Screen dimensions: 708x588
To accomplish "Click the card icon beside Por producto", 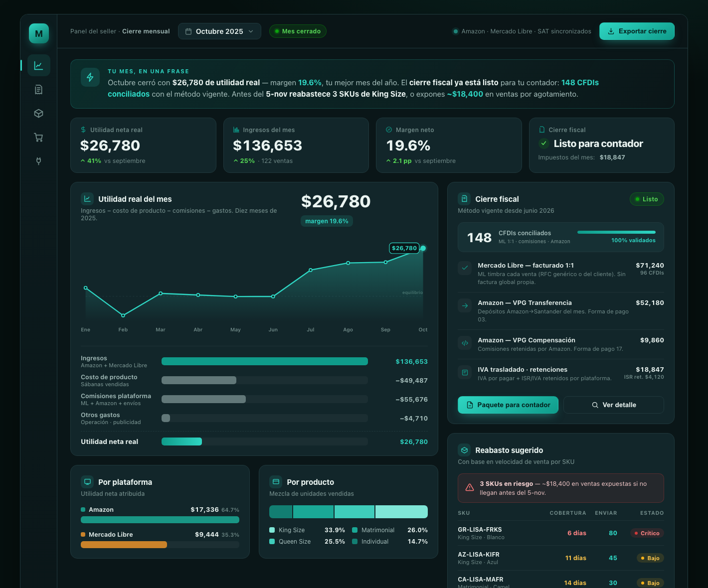I will pos(276,482).
